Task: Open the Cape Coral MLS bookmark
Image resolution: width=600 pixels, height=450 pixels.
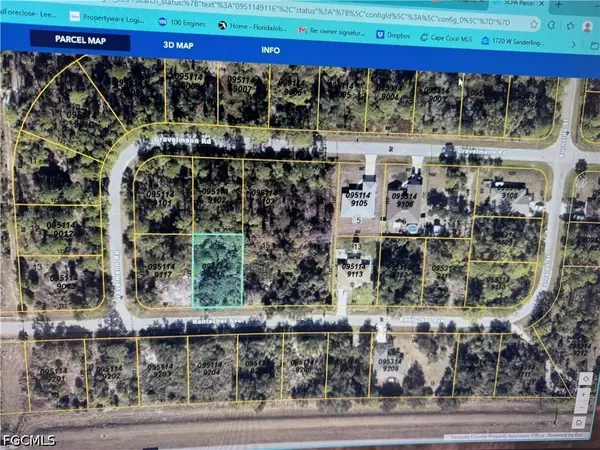Action: [446, 38]
